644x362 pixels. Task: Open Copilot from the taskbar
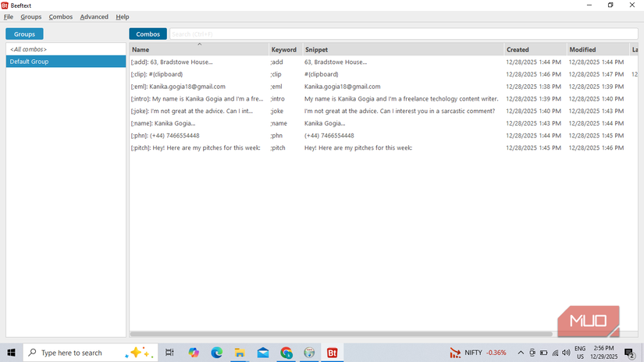pyautogui.click(x=194, y=353)
